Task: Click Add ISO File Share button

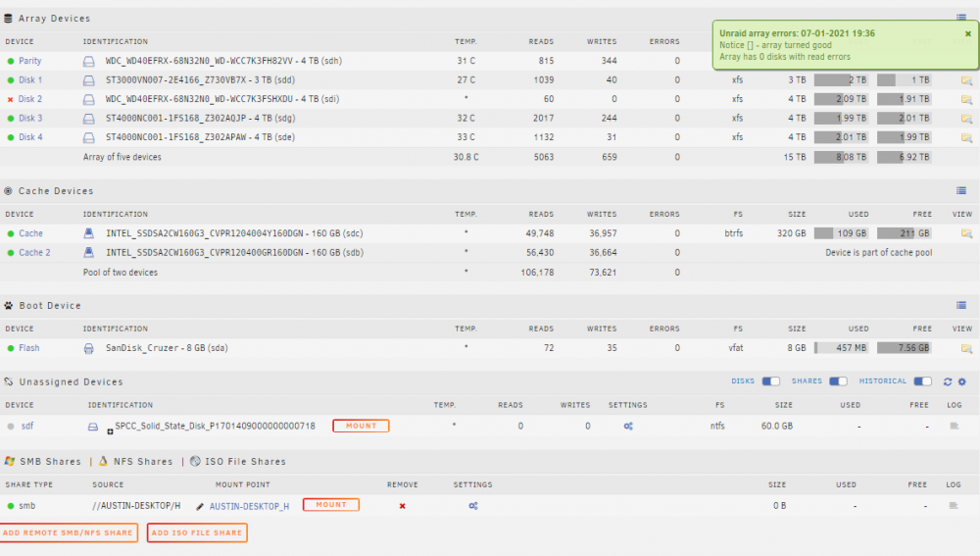Action: click(197, 532)
